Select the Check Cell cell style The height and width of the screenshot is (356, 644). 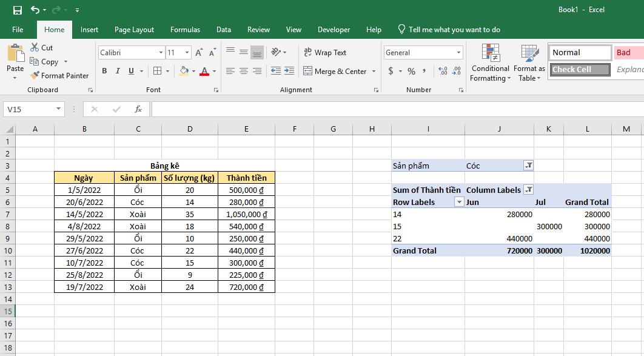(579, 69)
